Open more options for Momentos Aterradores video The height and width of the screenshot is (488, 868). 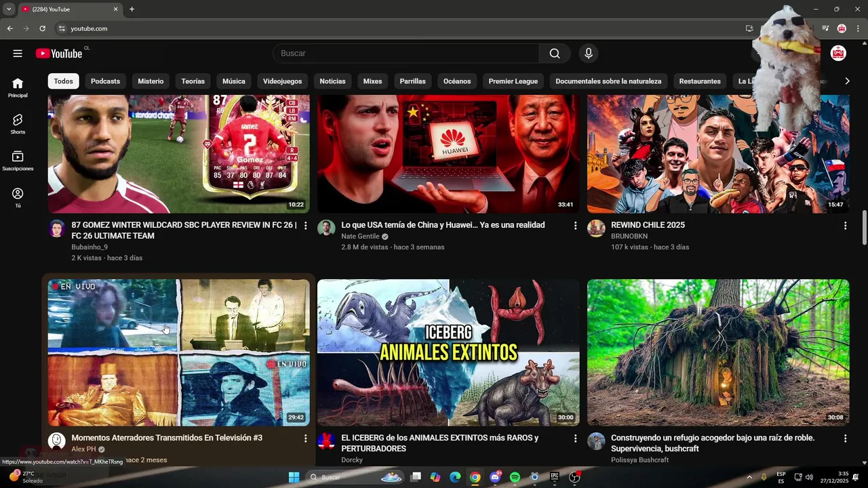point(305,439)
